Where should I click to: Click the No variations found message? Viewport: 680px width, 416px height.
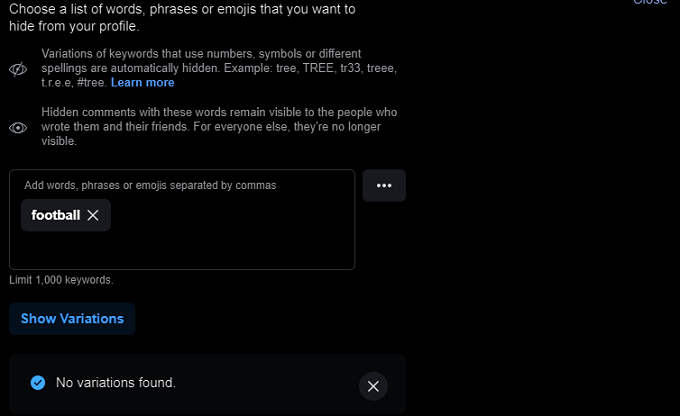coord(116,382)
